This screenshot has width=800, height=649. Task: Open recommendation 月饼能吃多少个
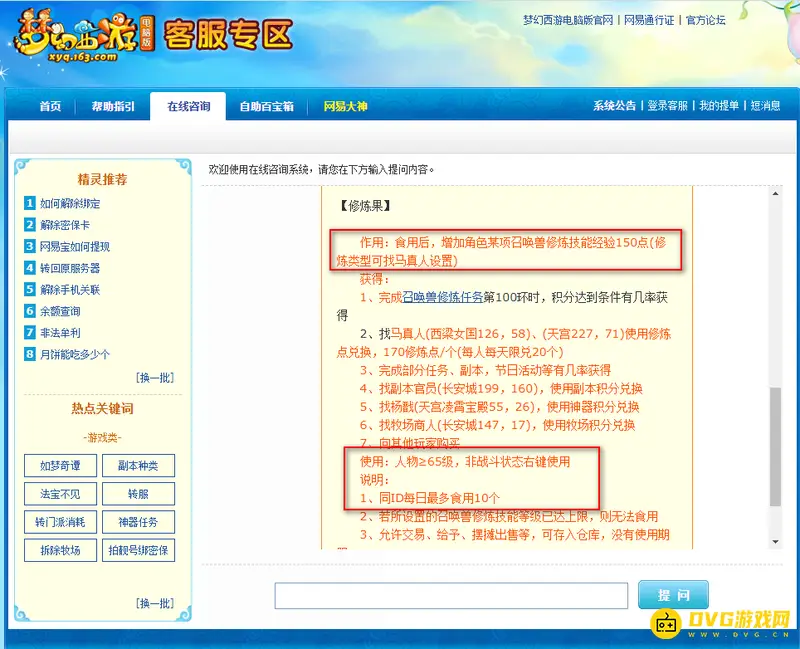coord(74,354)
